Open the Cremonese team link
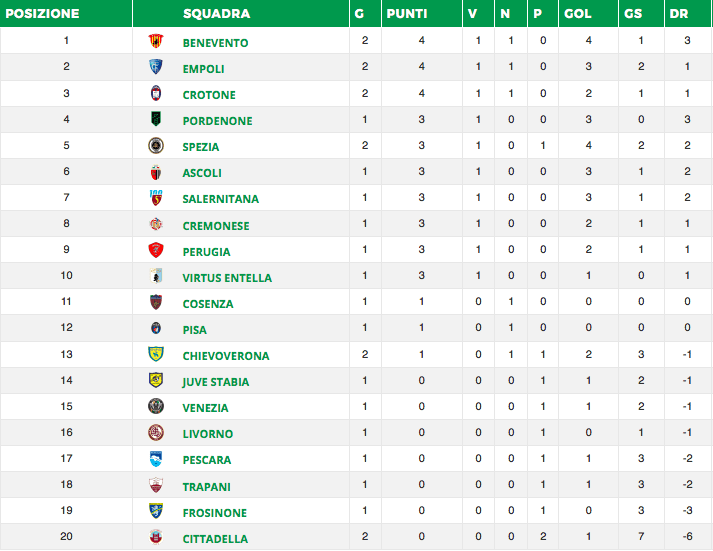The image size is (713, 551). pos(216,226)
